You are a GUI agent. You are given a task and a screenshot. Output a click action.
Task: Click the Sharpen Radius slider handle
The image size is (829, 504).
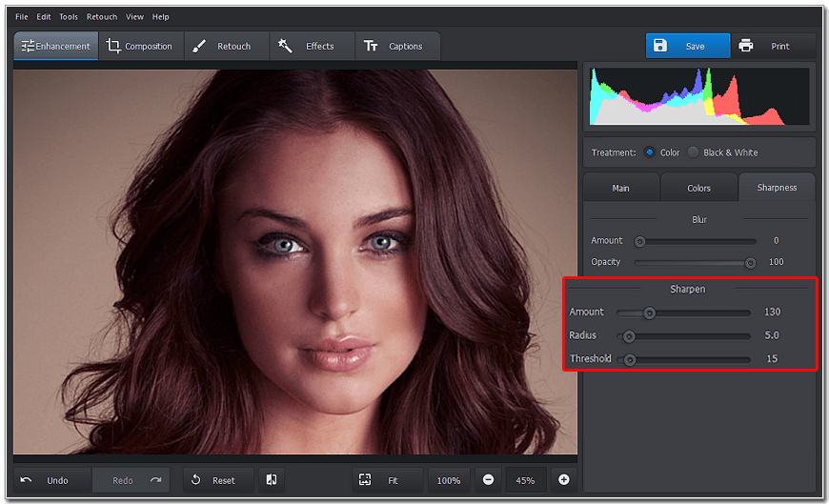pos(629,336)
